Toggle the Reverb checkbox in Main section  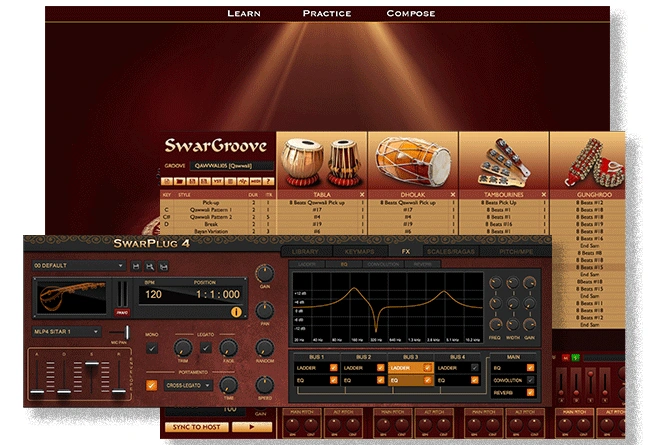pyautogui.click(x=530, y=393)
